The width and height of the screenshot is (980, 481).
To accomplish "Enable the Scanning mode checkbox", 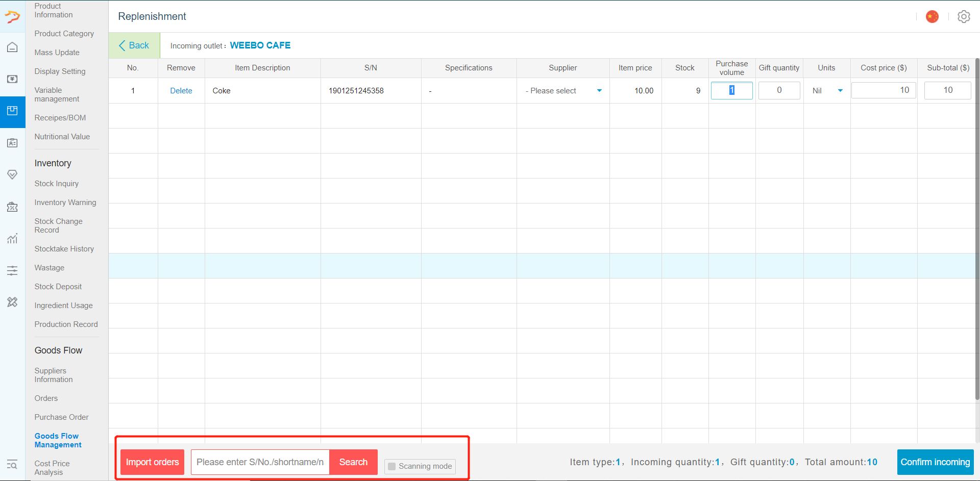I will 391,466.
